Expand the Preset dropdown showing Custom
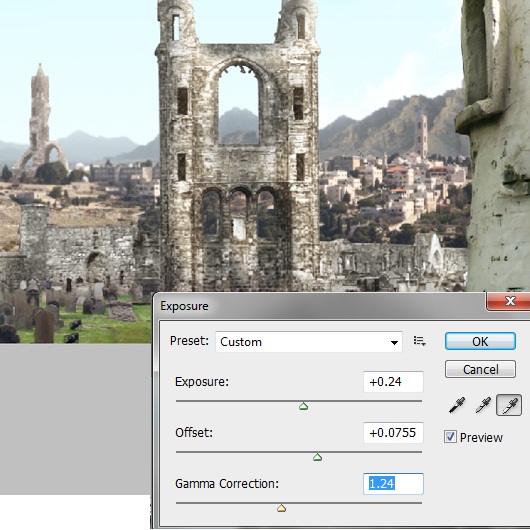The width and height of the screenshot is (530, 530). (x=309, y=342)
